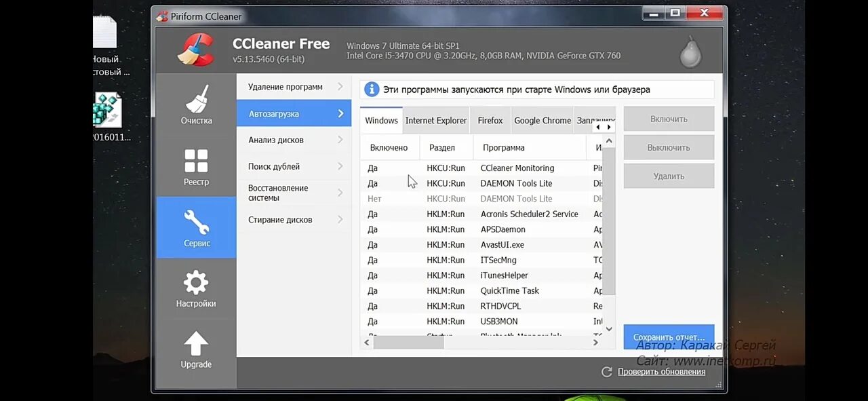Expand Автозагрузка chevron arrow
Viewport: 868px width, 401px height.
[340, 113]
